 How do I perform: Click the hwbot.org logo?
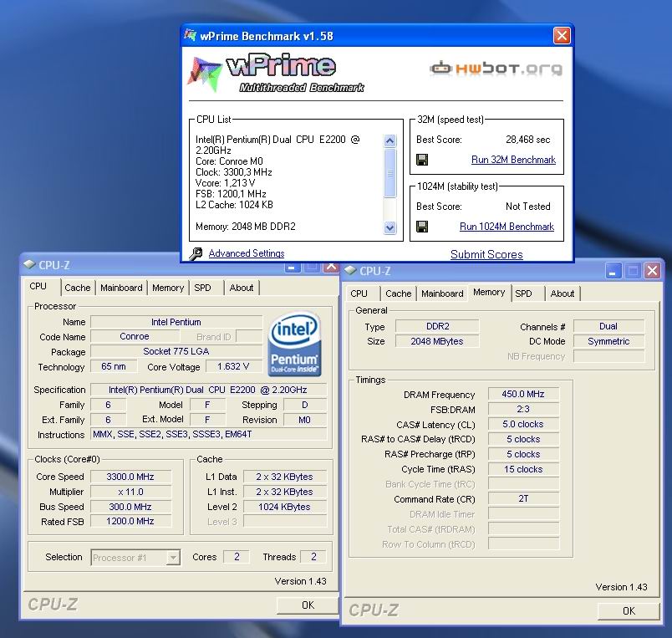click(x=496, y=69)
